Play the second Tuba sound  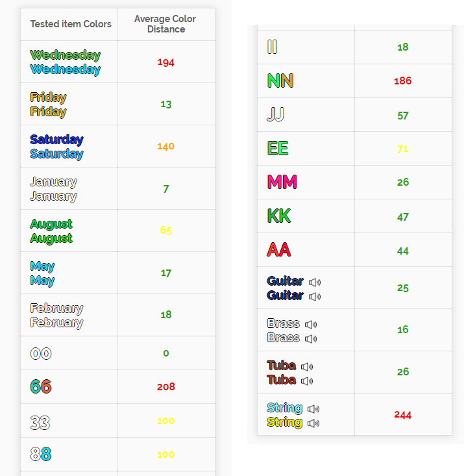(x=307, y=381)
